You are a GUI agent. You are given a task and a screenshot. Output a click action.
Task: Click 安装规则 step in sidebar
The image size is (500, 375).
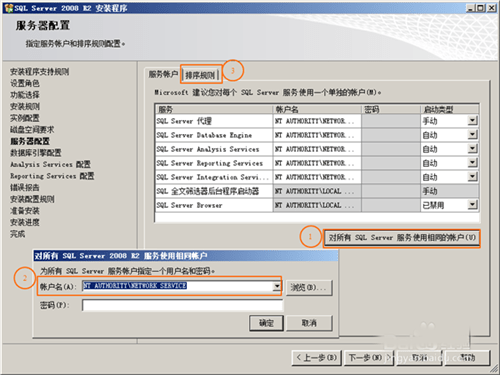[25, 107]
